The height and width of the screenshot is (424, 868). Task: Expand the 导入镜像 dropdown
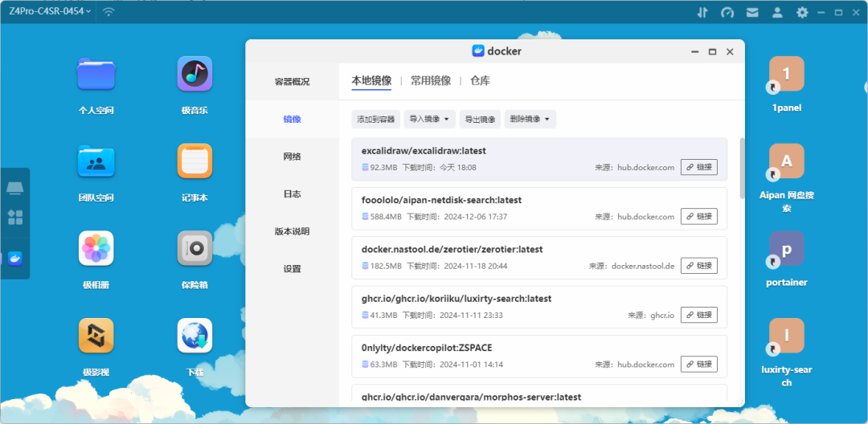tap(429, 119)
